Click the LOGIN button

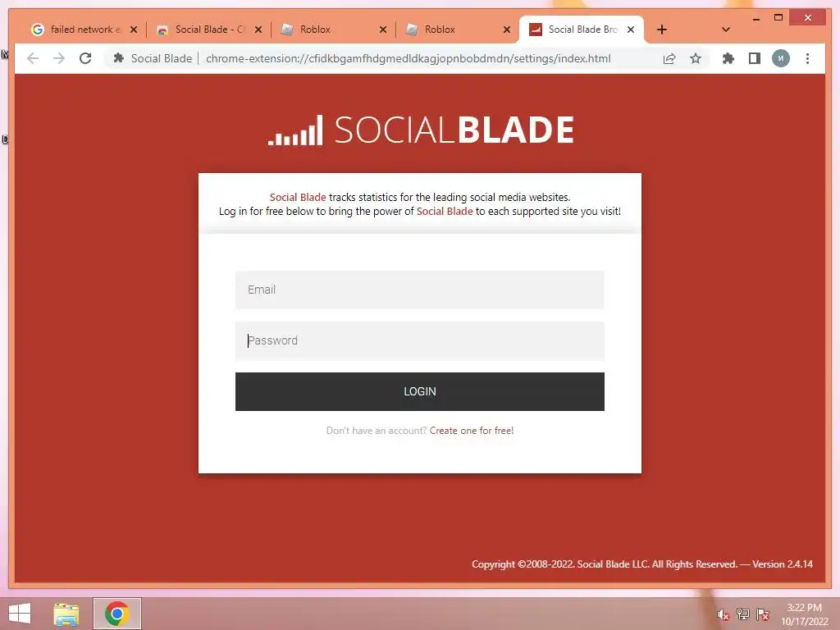419,391
